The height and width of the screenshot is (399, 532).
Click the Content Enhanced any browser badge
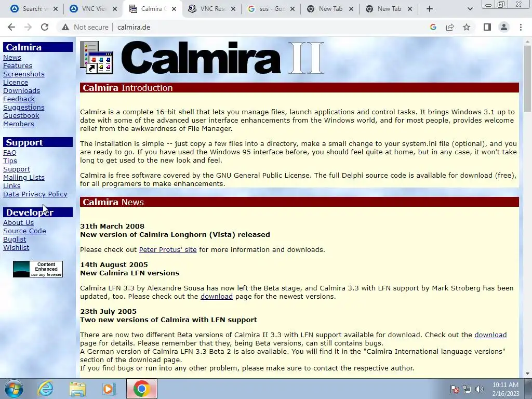click(x=37, y=269)
